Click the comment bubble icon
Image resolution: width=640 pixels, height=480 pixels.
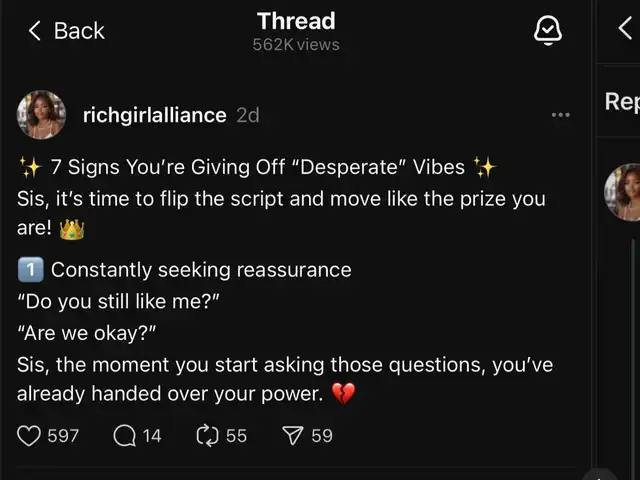pyautogui.click(x=125, y=435)
